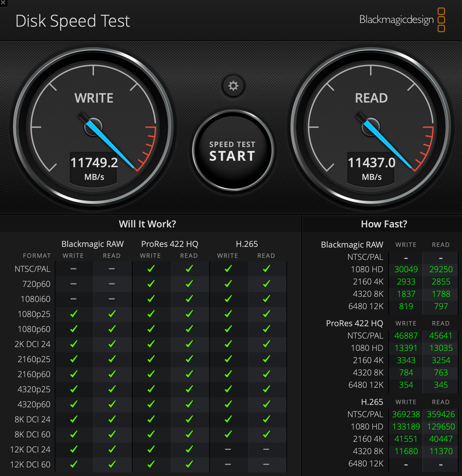
Task: Click Blackmagic RAW 1080 HD write value 30049
Action: click(x=406, y=269)
